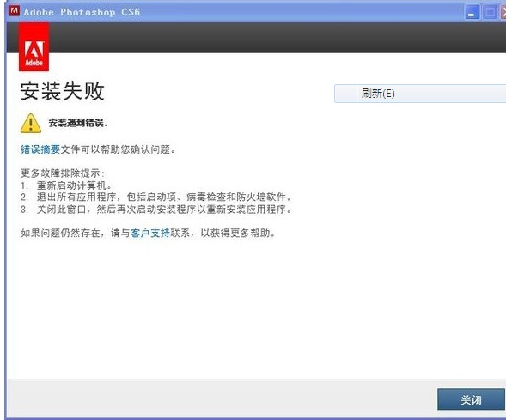Open the 客户支持 link
Image resolution: width=506 pixels, height=420 pixels.
click(150, 233)
